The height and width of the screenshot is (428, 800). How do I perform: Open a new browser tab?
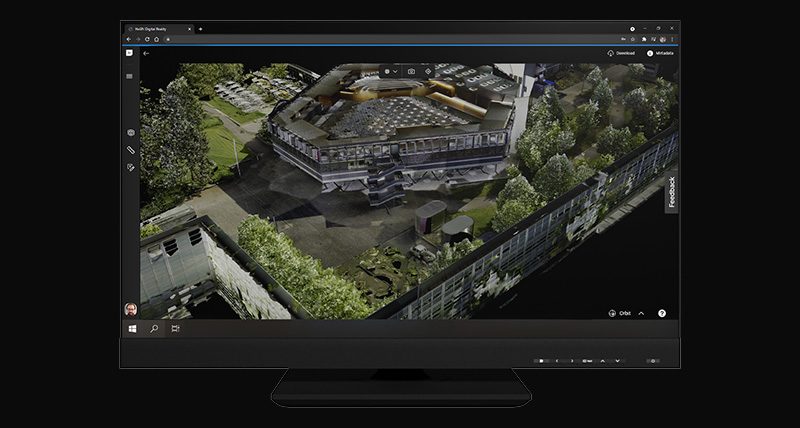click(200, 29)
